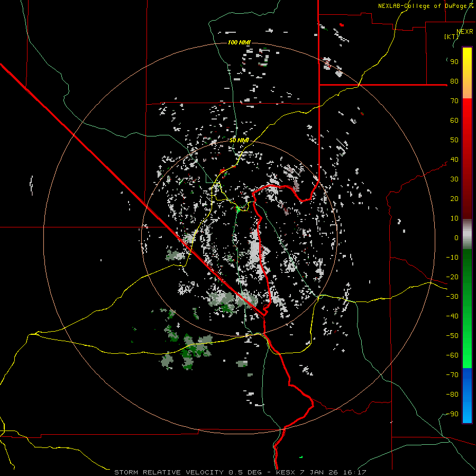This screenshot has height=476, width=476.
Task: Click the -80 value on the velocity scale
Action: click(452, 395)
